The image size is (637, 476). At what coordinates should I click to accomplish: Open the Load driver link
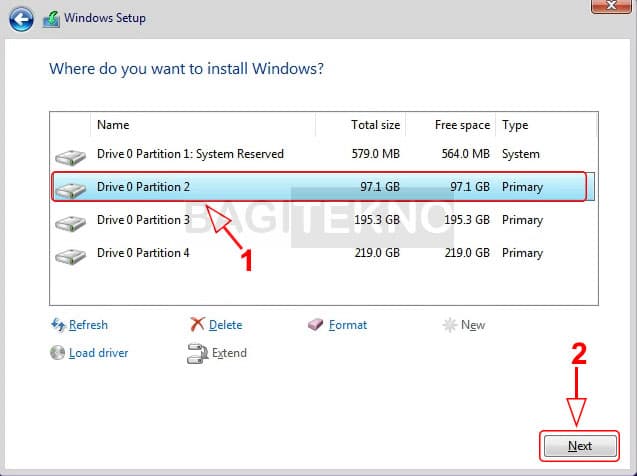click(99, 353)
